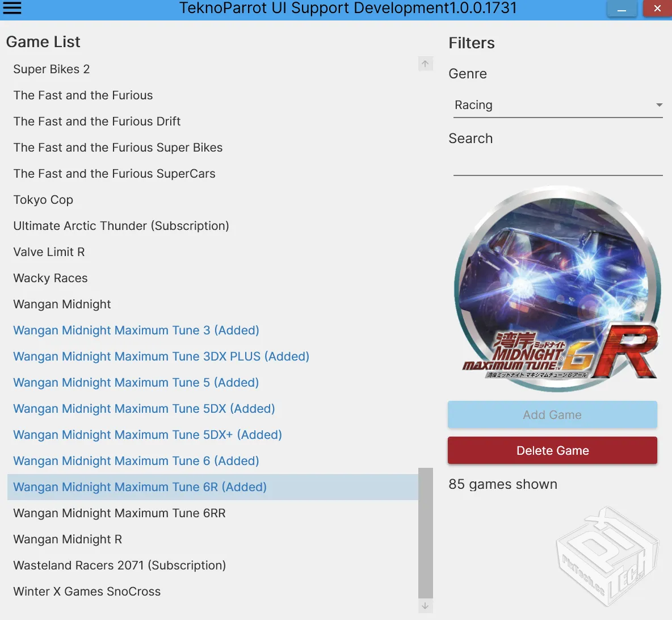Choose Ultimate Arctic Thunder (Subscription)

tap(121, 226)
